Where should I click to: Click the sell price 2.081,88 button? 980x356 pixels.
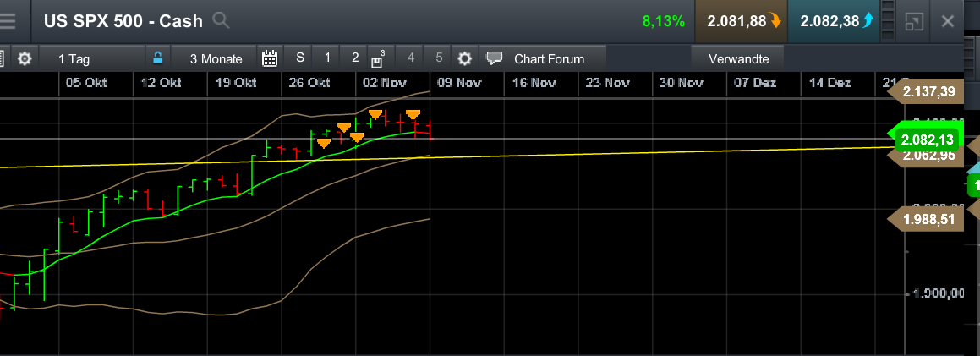742,21
